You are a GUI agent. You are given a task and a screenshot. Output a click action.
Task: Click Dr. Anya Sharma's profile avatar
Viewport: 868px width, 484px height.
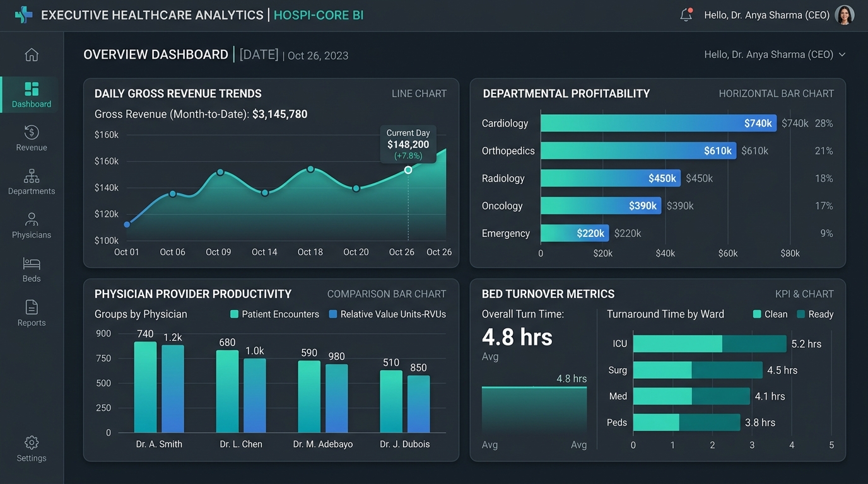point(844,14)
